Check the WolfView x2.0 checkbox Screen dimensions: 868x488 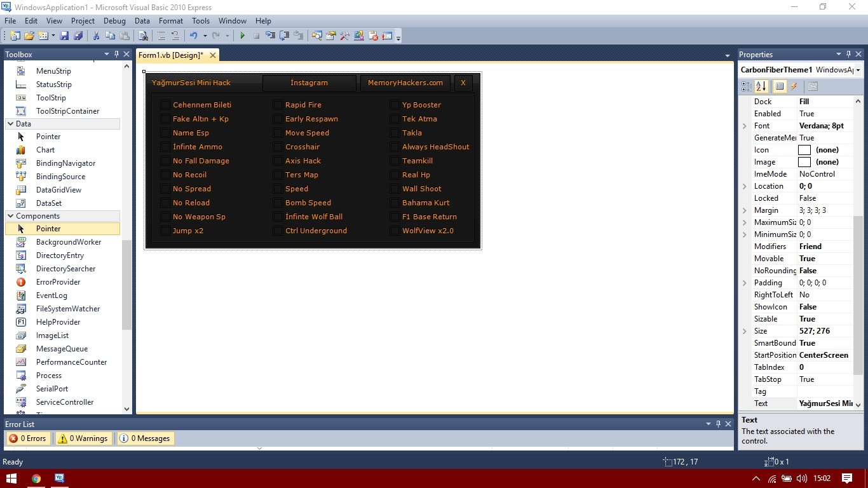[395, 231]
